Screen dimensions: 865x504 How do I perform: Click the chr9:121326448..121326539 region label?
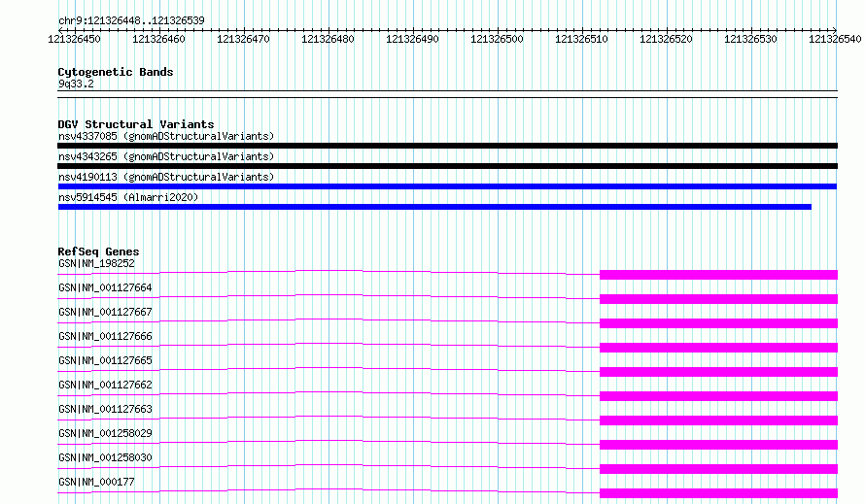(x=131, y=20)
